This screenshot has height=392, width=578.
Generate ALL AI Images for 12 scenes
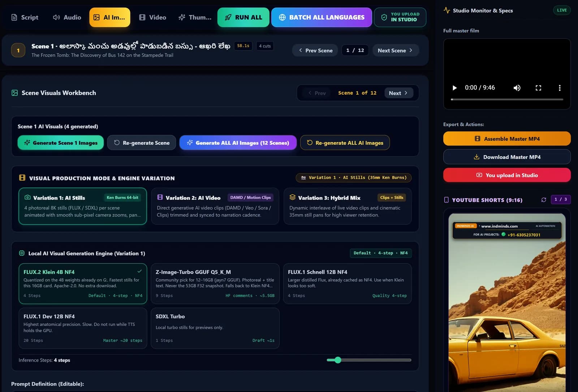pos(238,143)
